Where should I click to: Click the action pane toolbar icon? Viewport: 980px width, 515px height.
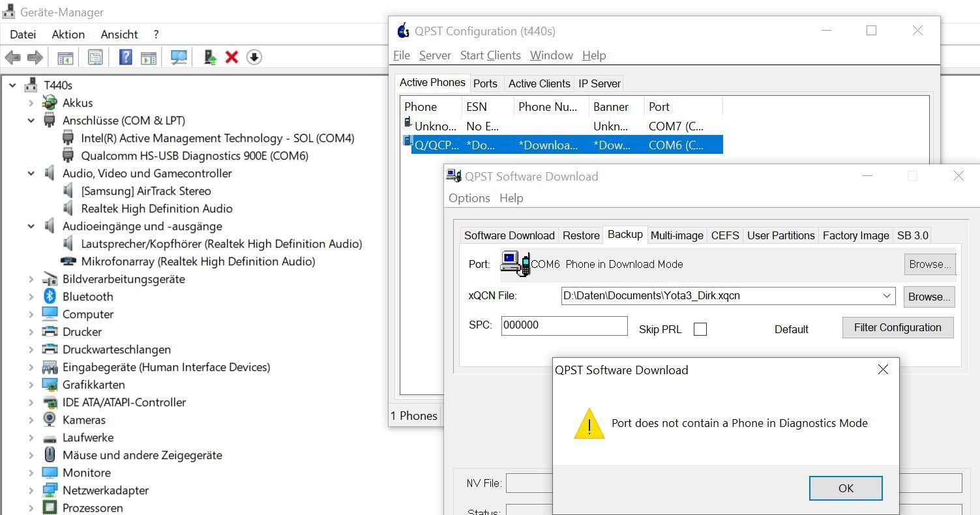pos(149,57)
